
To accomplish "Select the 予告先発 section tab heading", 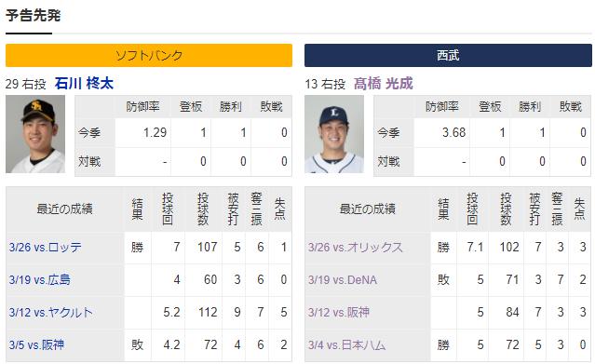I will click(x=33, y=16).
